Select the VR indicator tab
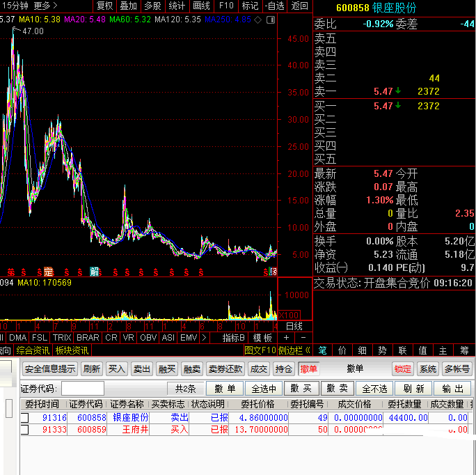This screenshot has width=476, height=475. point(129,338)
